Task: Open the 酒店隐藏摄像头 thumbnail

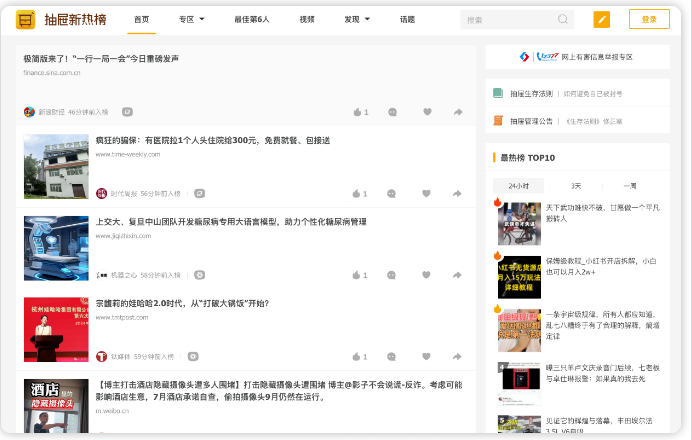Action: [x=56, y=406]
